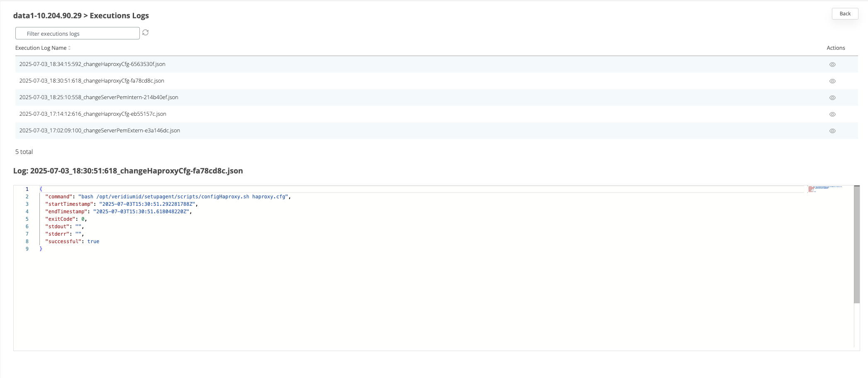The height and width of the screenshot is (378, 868).
Task: View log changeHaproxyCfg-eb55157c via eye icon
Action: coord(832,114)
